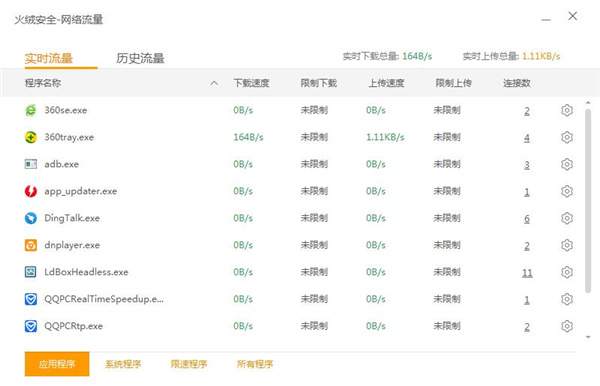600x386 pixels.
Task: Sort by 下载速度 column header
Action: point(251,83)
